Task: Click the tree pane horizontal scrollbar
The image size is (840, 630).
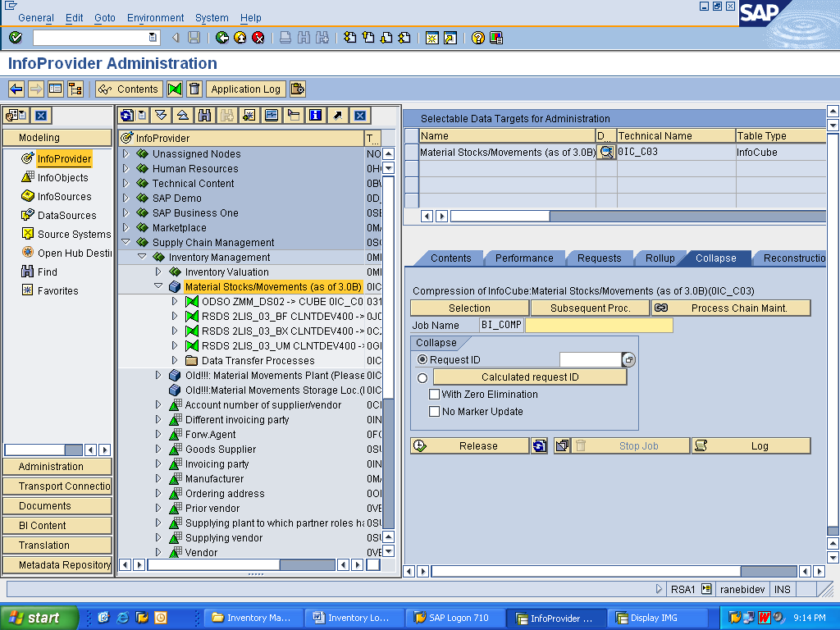Action: pyautogui.click(x=241, y=564)
